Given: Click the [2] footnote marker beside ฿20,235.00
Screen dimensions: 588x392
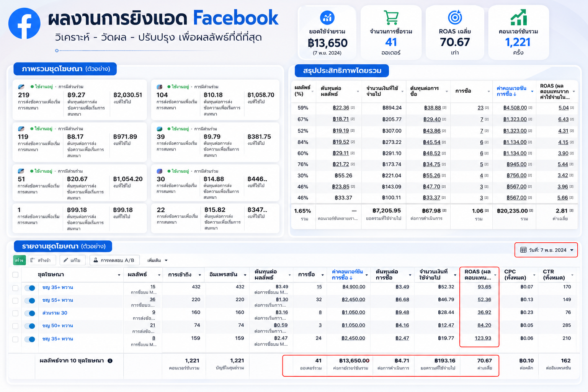Looking at the screenshot, I should 531,211.
